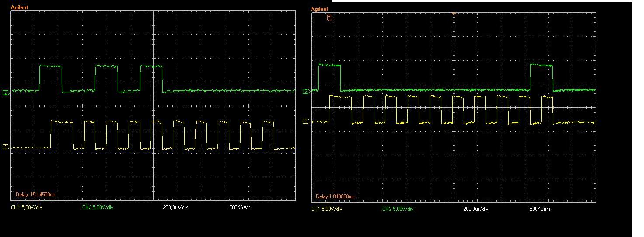644x237 pixels.
Task: Click the orange trigger position arrow at top of right capture
Action: [454, 14]
